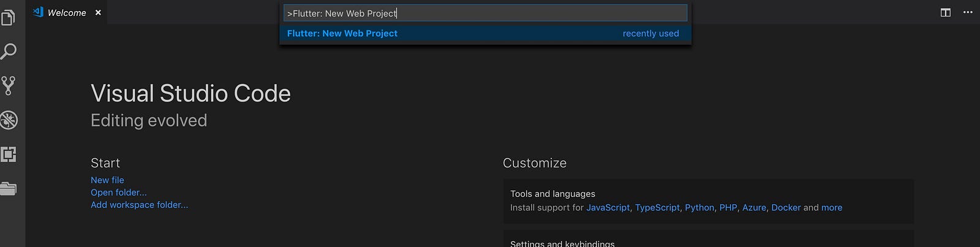The height and width of the screenshot is (247, 980).
Task: Click the New file link
Action: [x=107, y=180]
